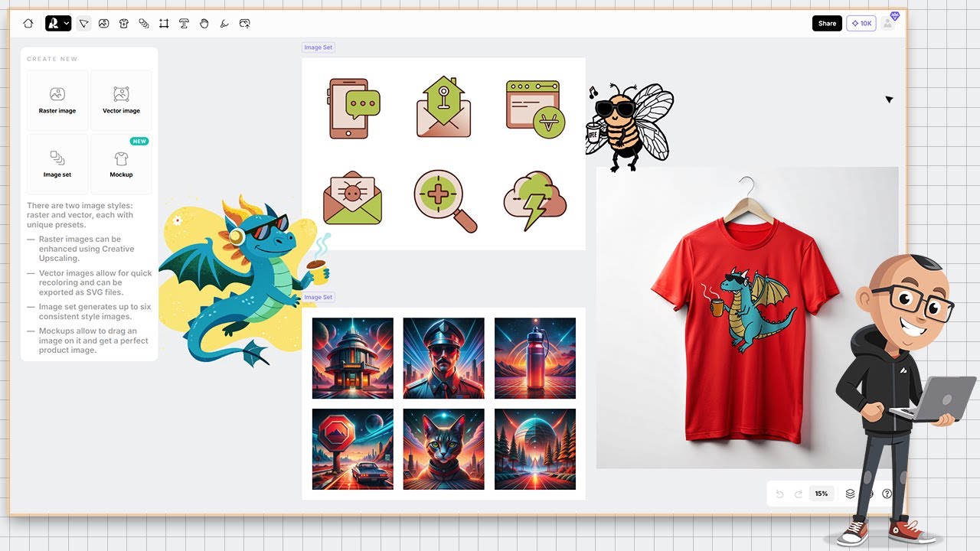Click the 15% zoom level control
This screenshot has width=980, height=551.
[x=822, y=494]
